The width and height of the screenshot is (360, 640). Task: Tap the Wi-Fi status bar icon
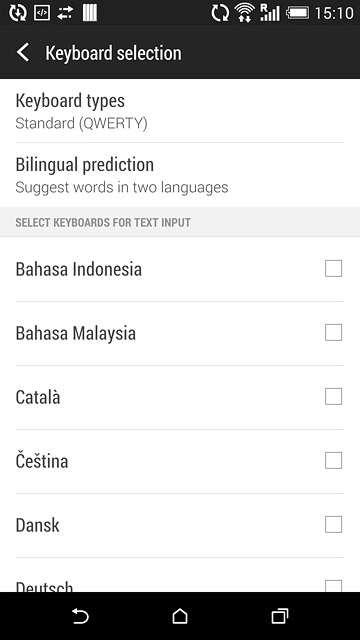coord(244,13)
